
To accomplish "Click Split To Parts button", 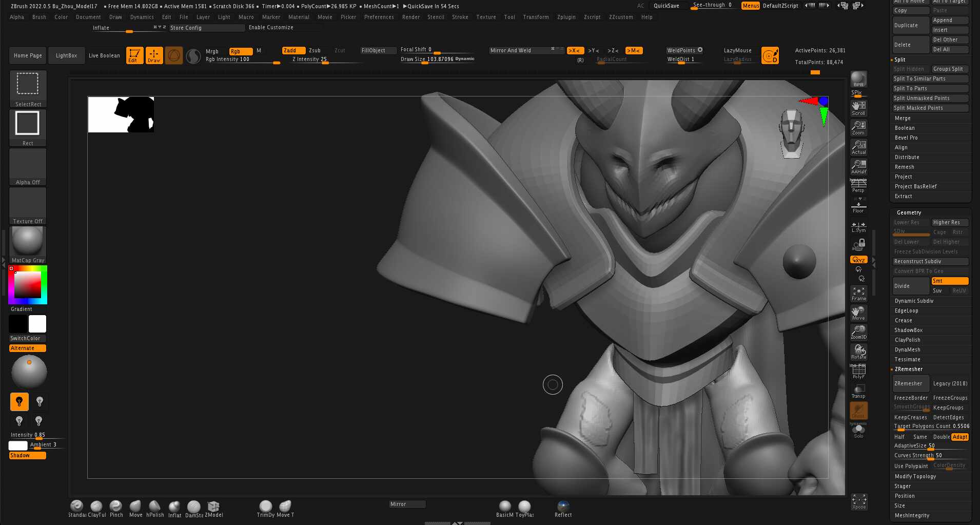I will click(x=930, y=88).
